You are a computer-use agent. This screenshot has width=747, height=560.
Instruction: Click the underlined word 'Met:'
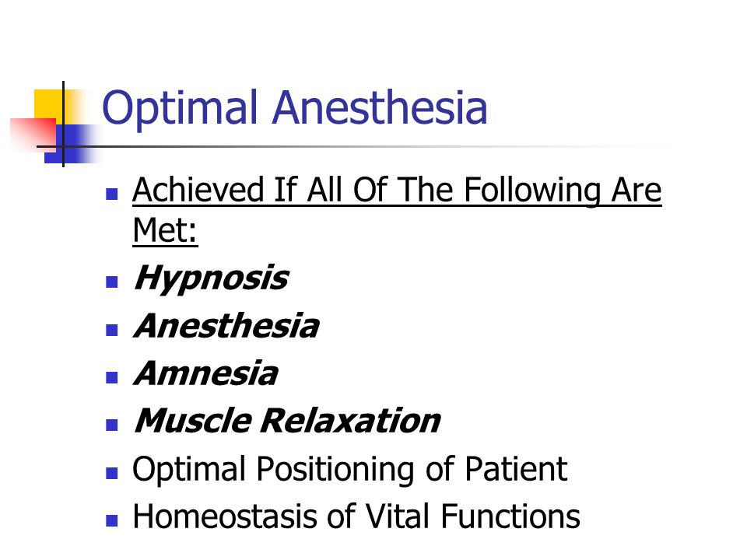tap(165, 230)
